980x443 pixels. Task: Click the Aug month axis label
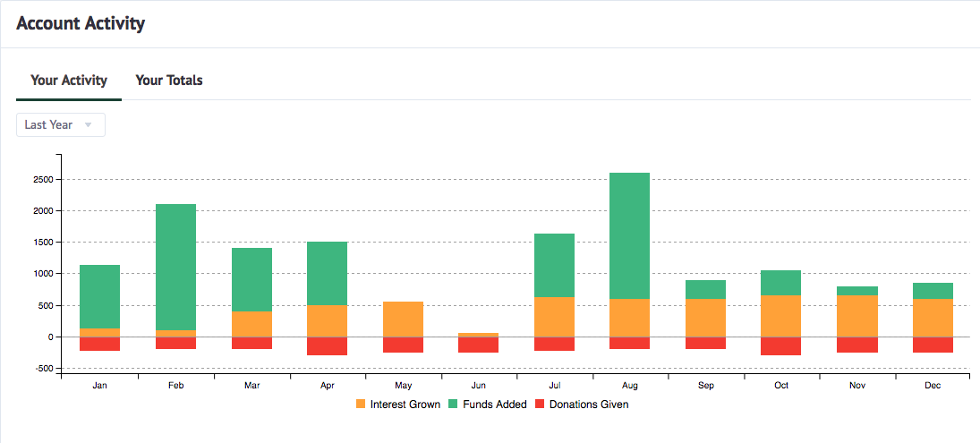click(x=630, y=386)
